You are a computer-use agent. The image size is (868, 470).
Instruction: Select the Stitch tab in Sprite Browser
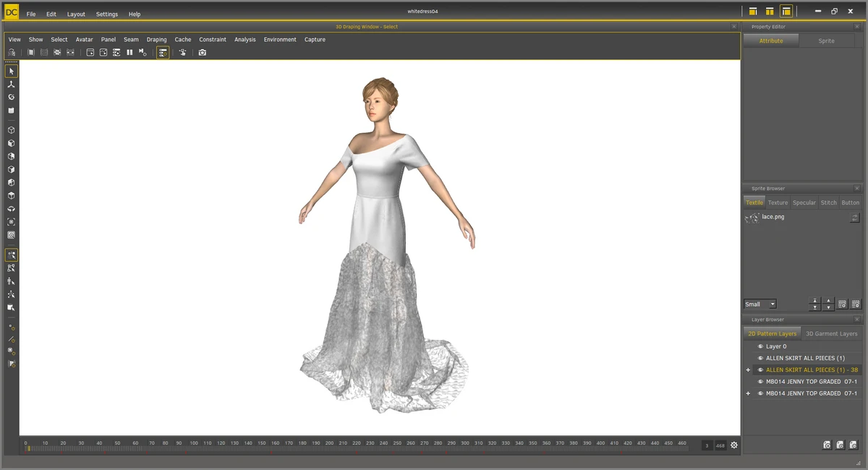click(829, 203)
